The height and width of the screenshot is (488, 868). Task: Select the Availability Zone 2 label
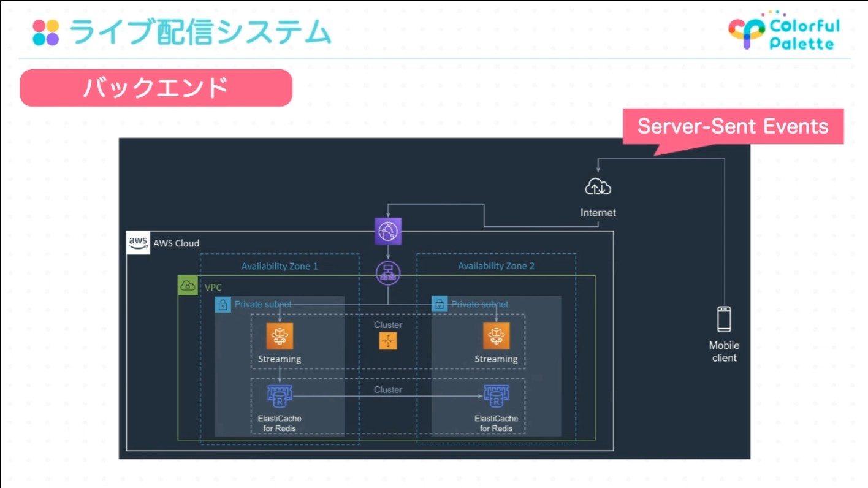click(497, 266)
